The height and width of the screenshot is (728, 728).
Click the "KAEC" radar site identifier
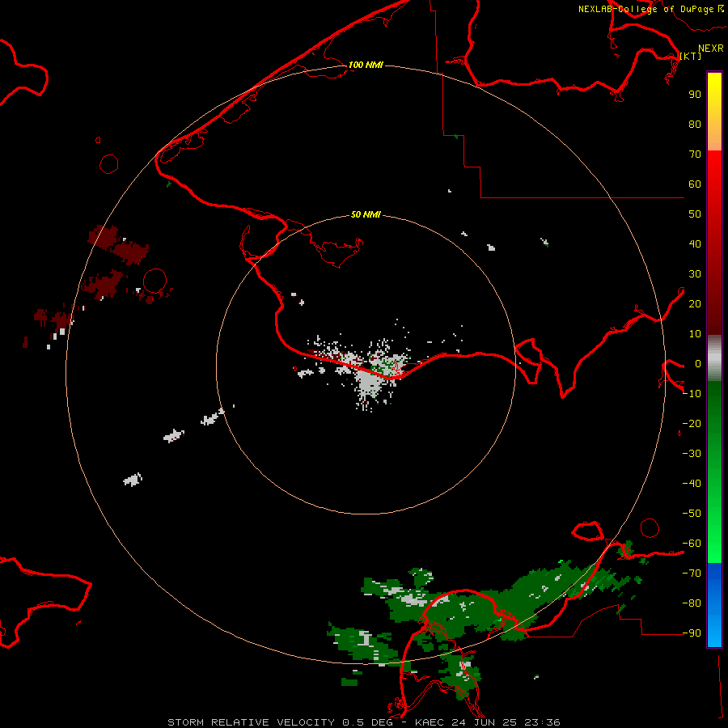tap(430, 722)
